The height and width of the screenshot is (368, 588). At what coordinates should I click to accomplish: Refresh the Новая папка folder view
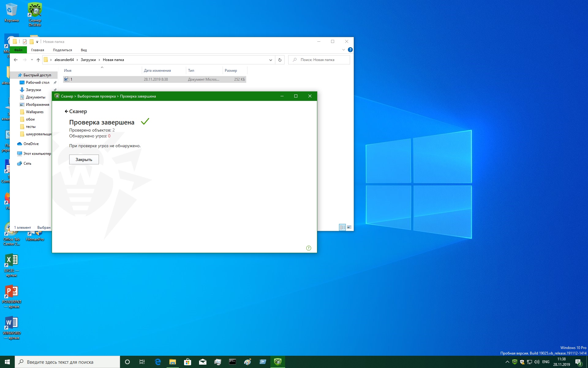click(x=280, y=60)
